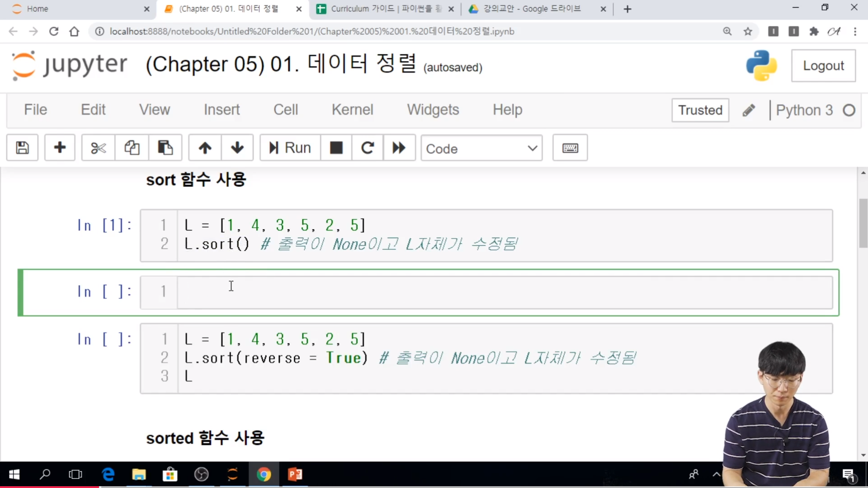
Task: Insert a cell below with the plus icon
Action: click(x=60, y=148)
